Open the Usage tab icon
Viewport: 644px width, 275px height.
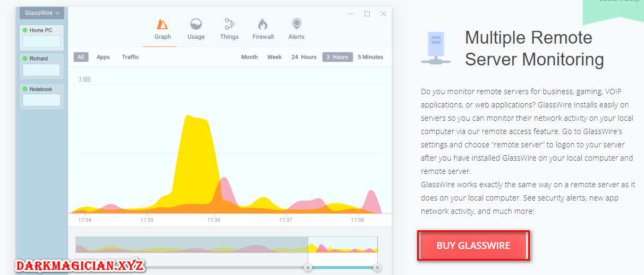coord(196,24)
